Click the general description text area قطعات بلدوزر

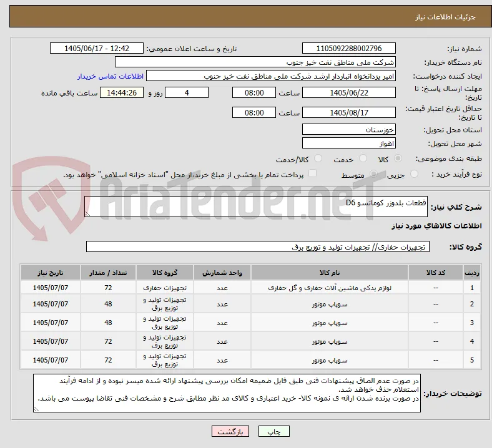(x=256, y=207)
